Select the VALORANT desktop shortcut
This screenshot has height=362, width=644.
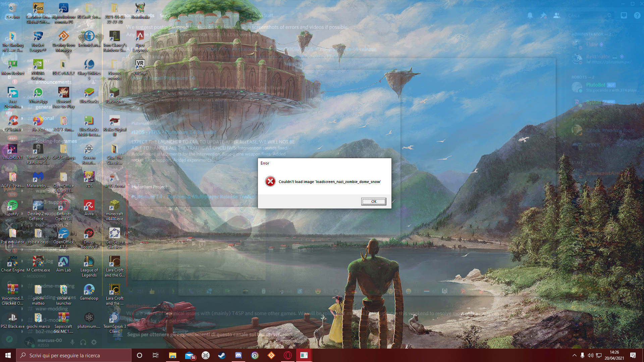pos(12,152)
